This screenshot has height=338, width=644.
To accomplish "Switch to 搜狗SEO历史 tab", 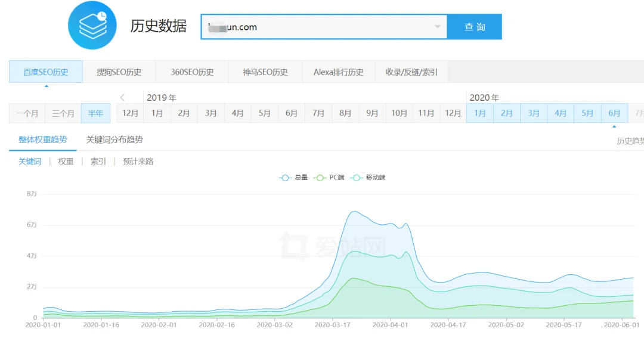I will 119,72.
